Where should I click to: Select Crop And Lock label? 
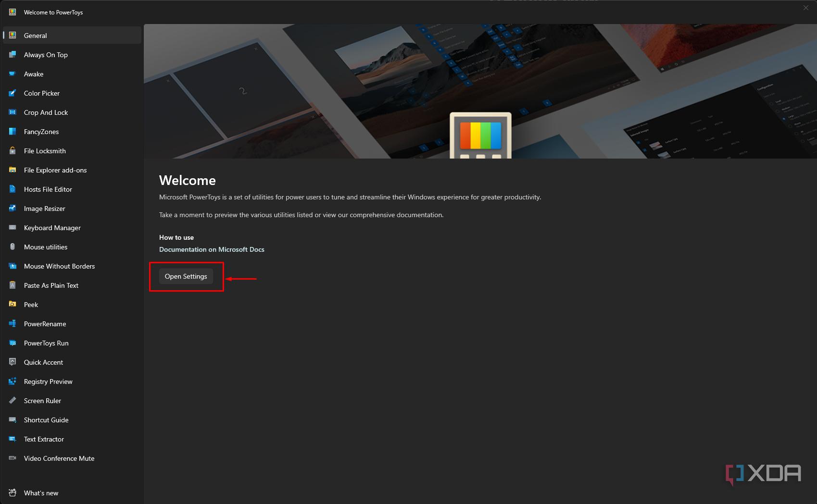46,112
